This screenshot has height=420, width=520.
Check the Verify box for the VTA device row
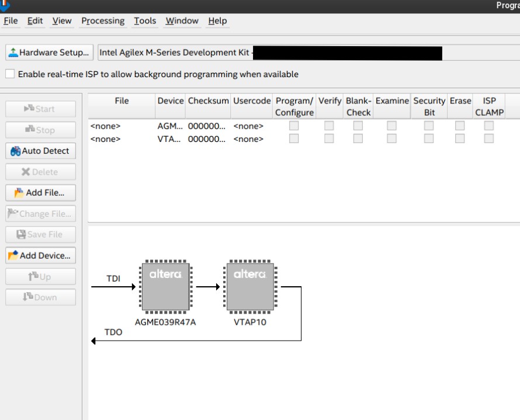click(330, 138)
